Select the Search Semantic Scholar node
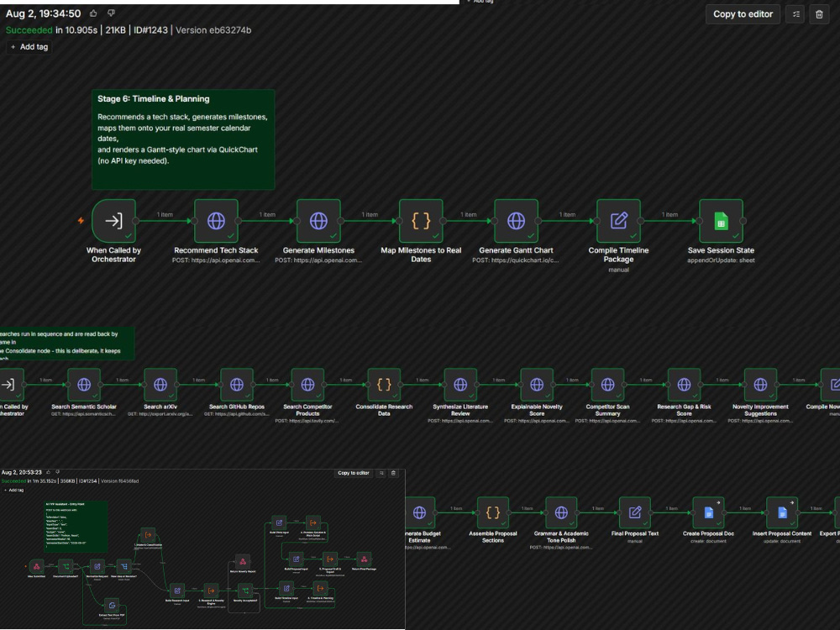The width and height of the screenshot is (840, 630). point(84,385)
